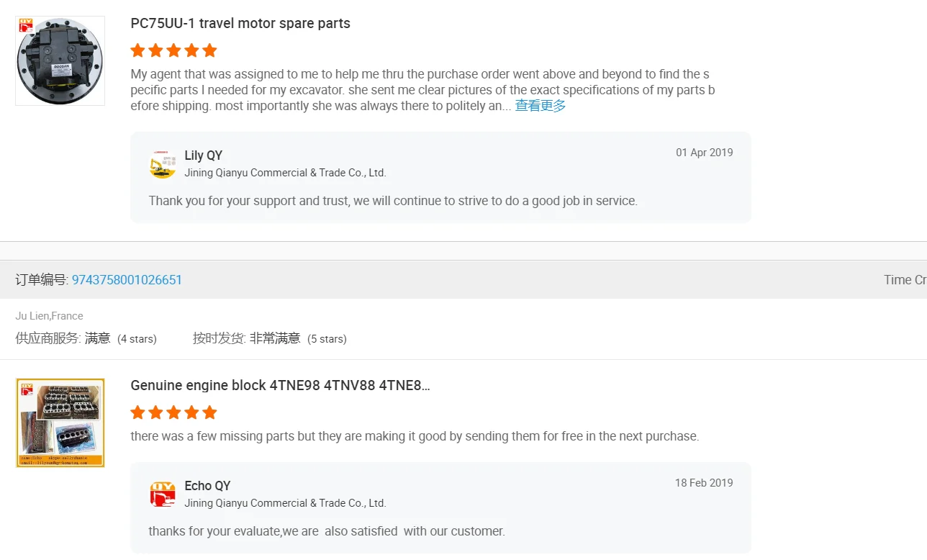Open order number 9743758001026651
Image resolution: width=927 pixels, height=560 pixels.
click(127, 280)
